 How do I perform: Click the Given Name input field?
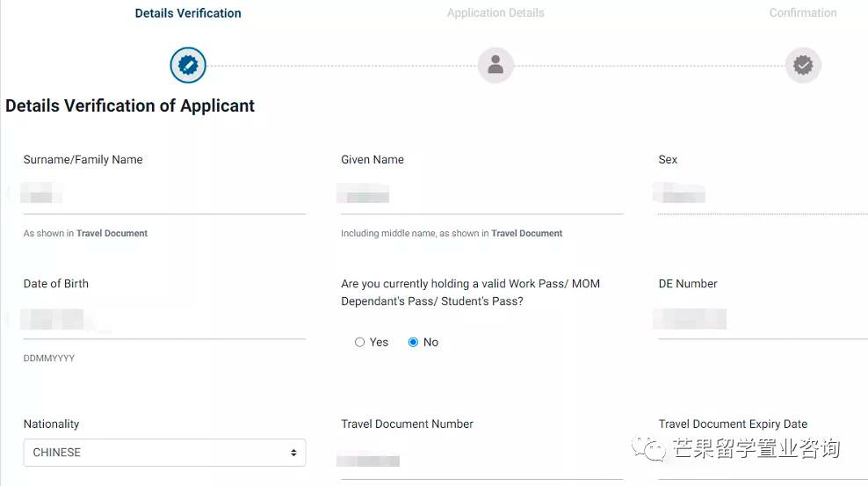(x=481, y=195)
